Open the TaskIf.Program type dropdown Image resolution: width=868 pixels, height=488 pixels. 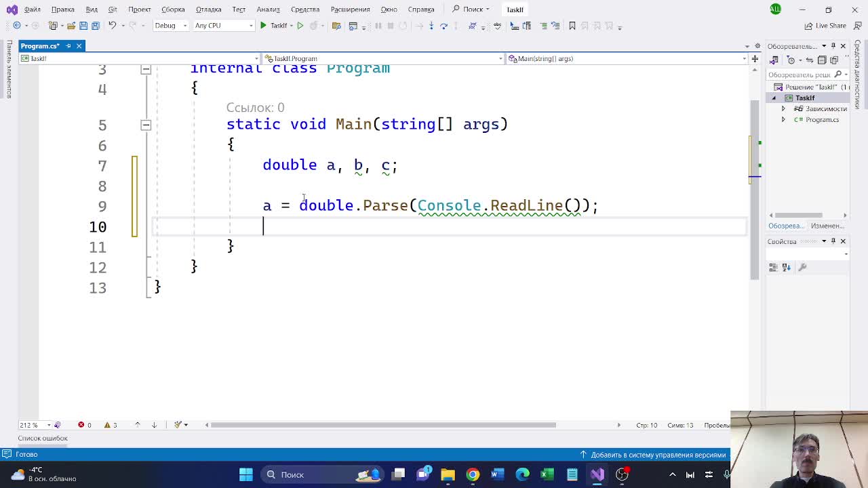click(x=383, y=59)
